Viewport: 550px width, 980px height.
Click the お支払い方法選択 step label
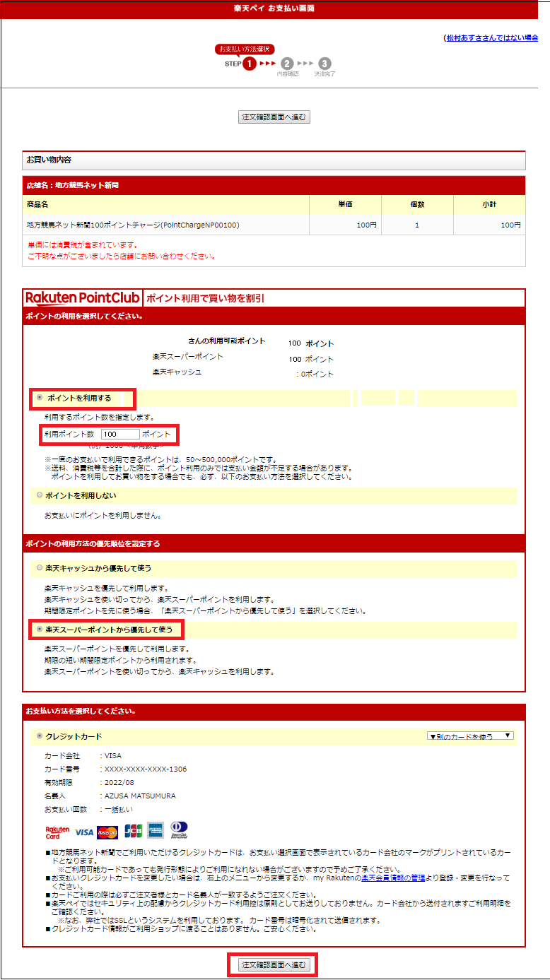pyautogui.click(x=244, y=49)
